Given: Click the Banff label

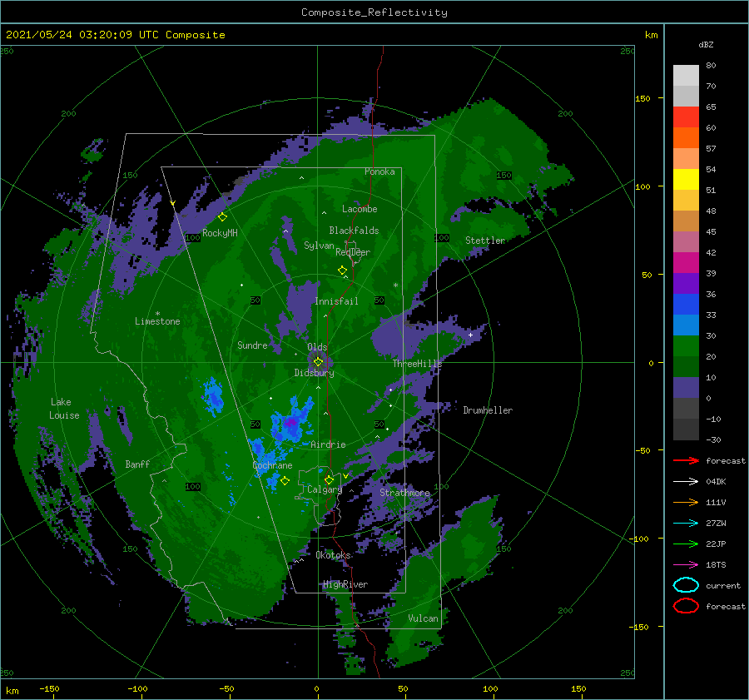Looking at the screenshot, I should [137, 464].
